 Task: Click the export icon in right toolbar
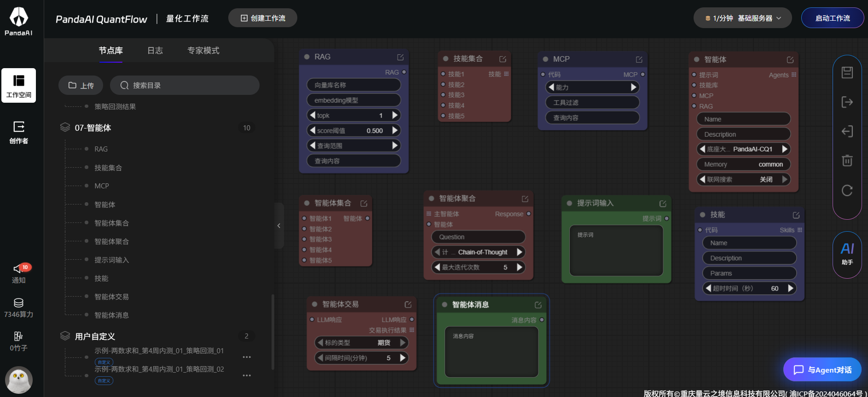(847, 102)
